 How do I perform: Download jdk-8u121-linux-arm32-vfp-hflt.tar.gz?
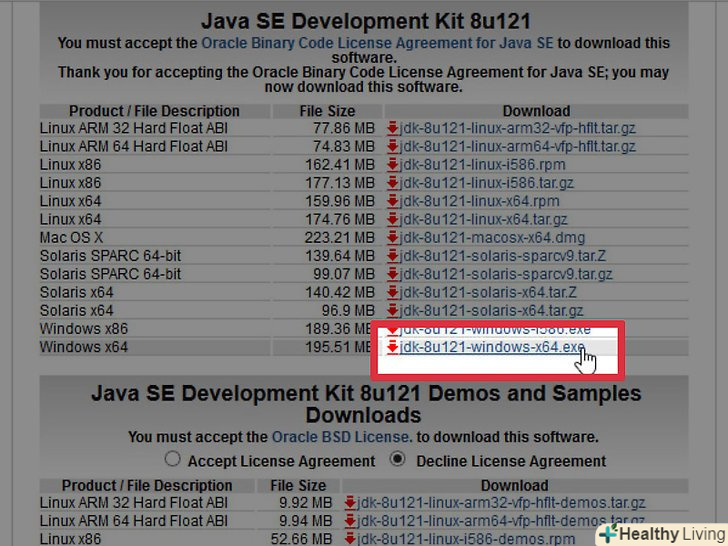[x=518, y=128]
